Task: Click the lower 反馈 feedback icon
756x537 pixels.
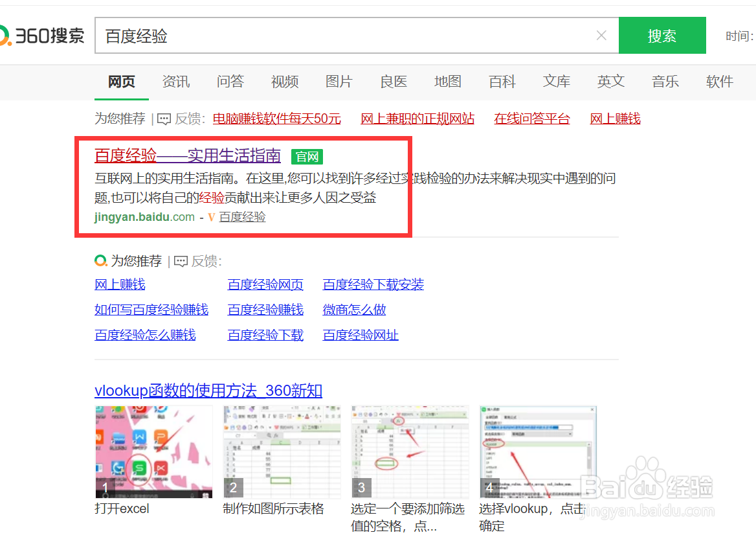Action: coord(181,262)
